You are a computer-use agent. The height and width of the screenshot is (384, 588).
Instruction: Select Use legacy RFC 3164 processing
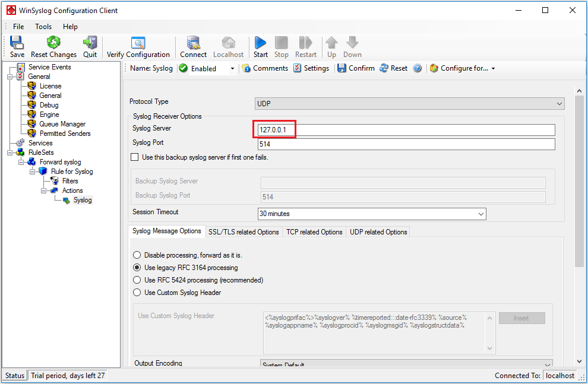(x=137, y=268)
